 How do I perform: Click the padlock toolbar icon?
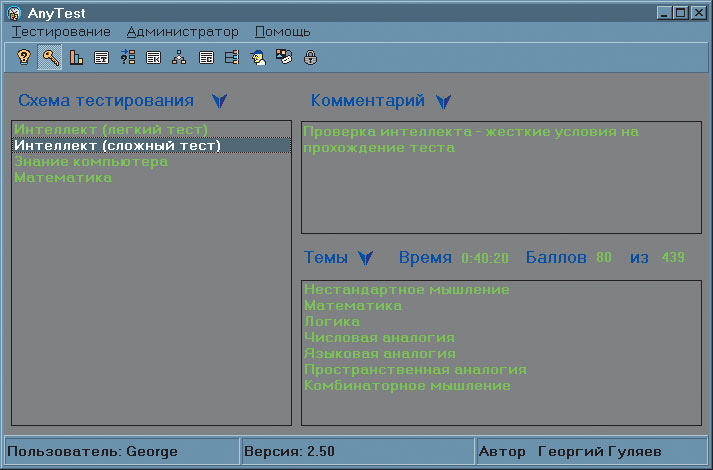pos(310,58)
